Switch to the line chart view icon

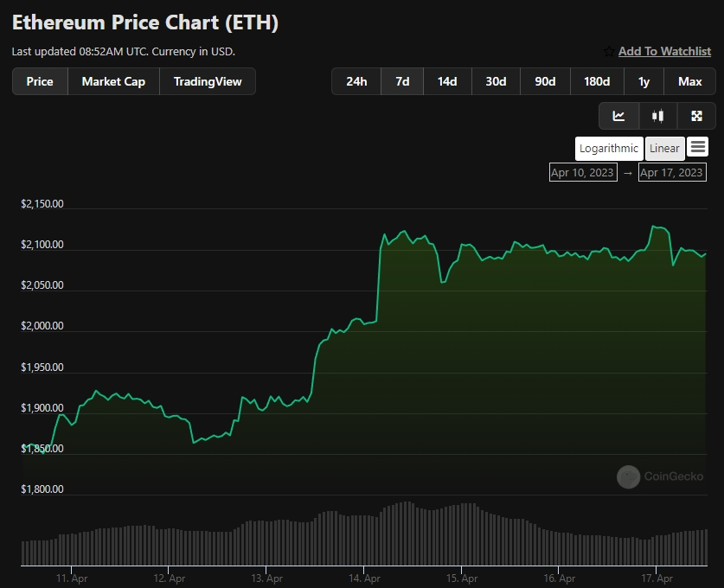pos(618,116)
